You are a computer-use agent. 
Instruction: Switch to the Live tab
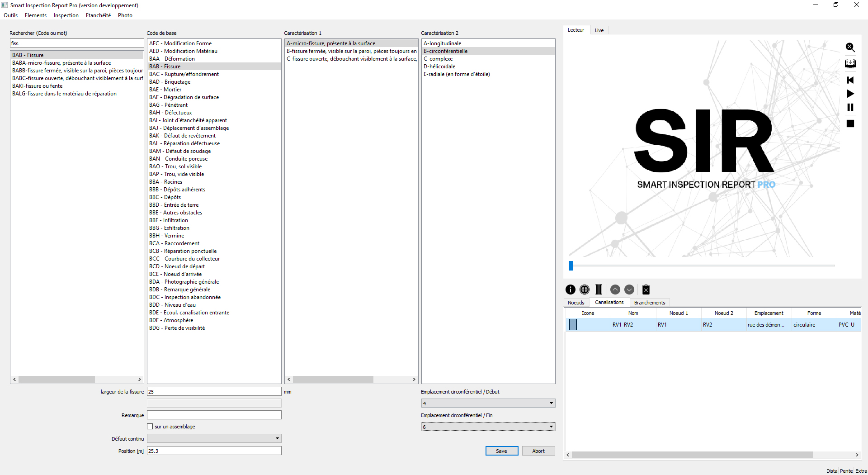click(x=599, y=30)
